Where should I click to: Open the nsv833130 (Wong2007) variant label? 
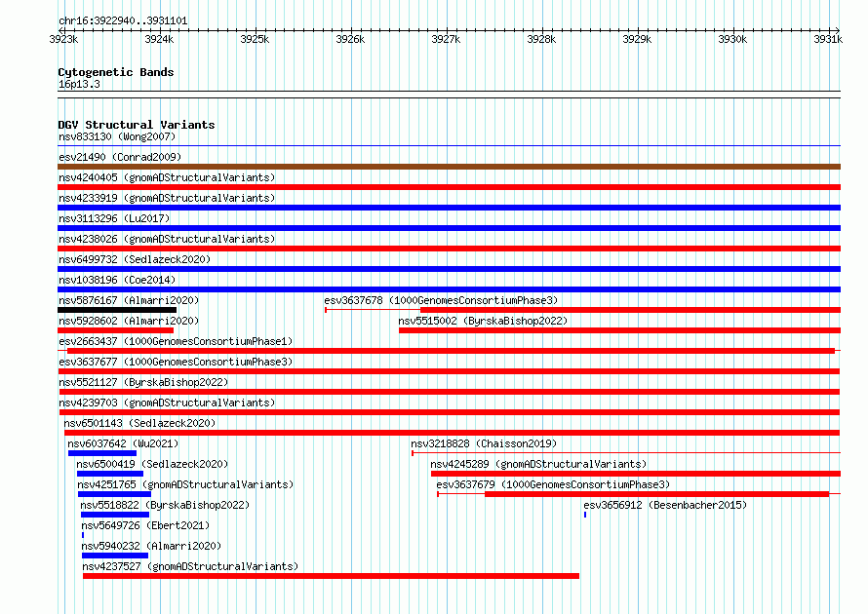point(117,136)
